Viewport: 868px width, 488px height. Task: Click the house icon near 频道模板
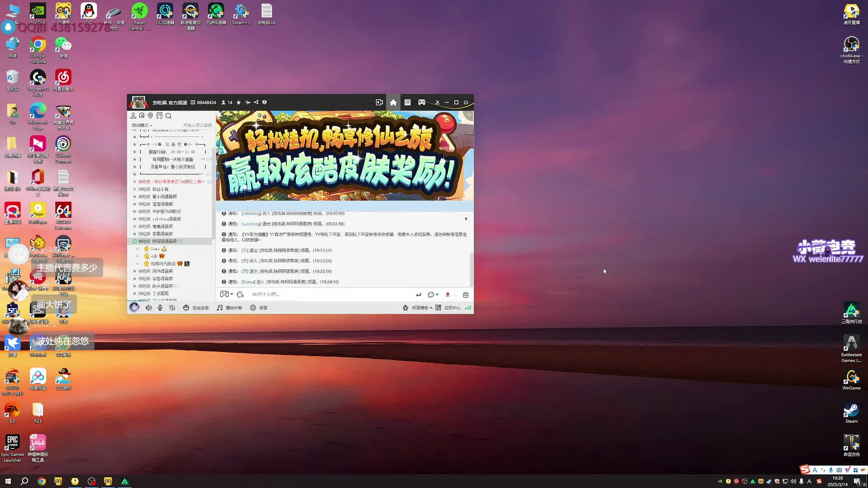point(406,308)
